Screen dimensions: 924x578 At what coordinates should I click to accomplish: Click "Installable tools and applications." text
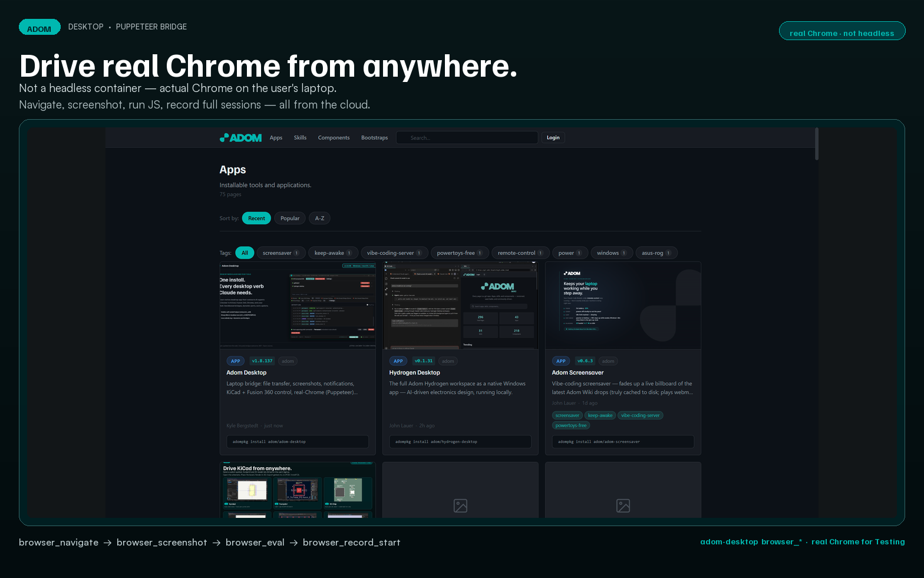click(x=265, y=185)
